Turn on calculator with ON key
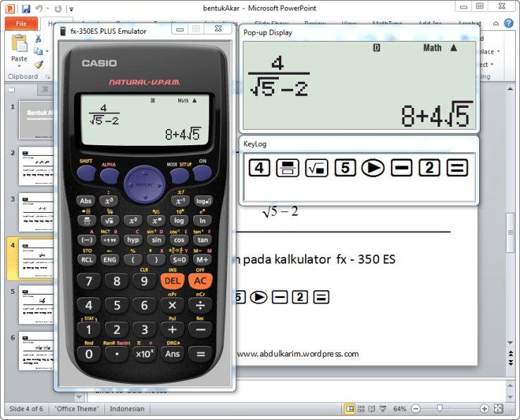 202,173
